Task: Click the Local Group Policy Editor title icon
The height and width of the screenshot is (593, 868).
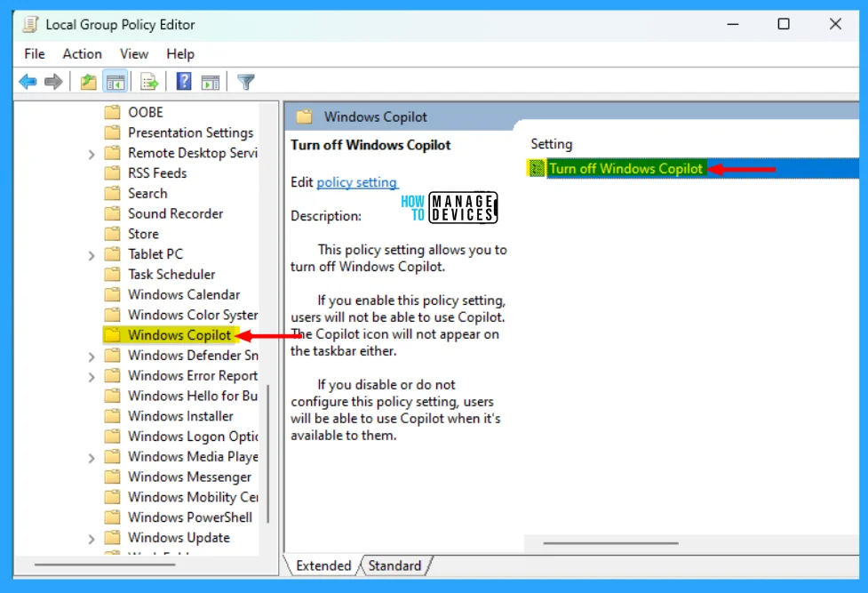Action: 31,24
